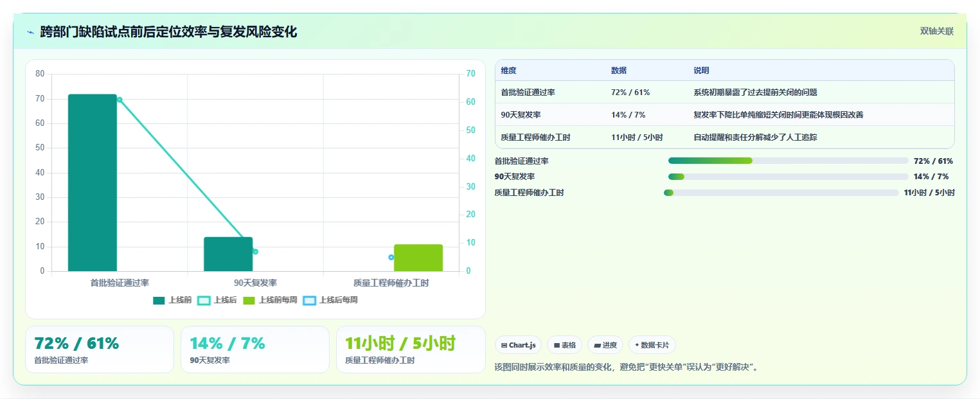Click the left axis value 80
Viewport: 980px width, 399px height.
[x=40, y=74]
